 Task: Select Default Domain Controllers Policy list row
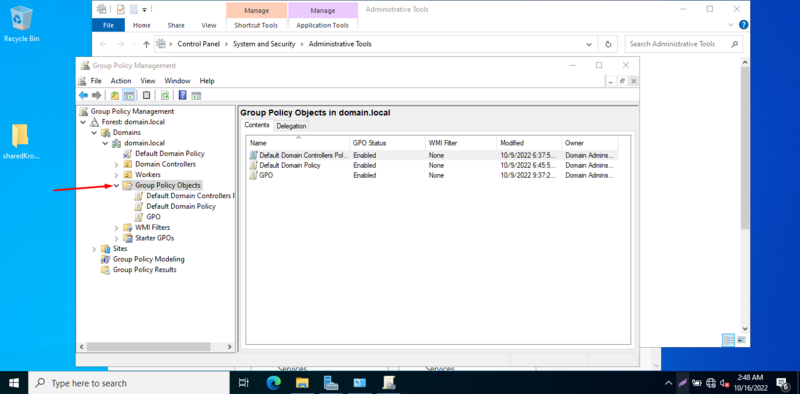click(433, 155)
